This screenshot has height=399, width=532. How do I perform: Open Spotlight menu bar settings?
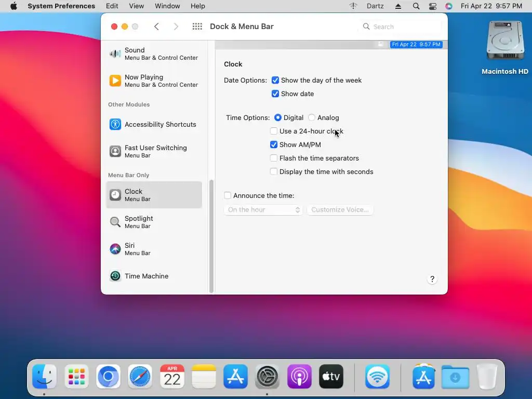click(x=154, y=222)
